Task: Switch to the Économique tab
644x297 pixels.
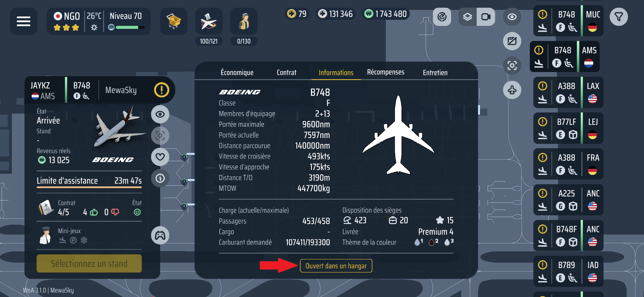Action: (237, 72)
